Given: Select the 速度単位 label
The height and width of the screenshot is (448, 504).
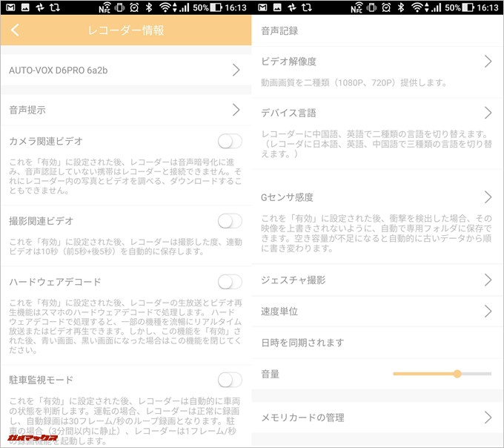Looking at the screenshot, I should click(x=279, y=312).
